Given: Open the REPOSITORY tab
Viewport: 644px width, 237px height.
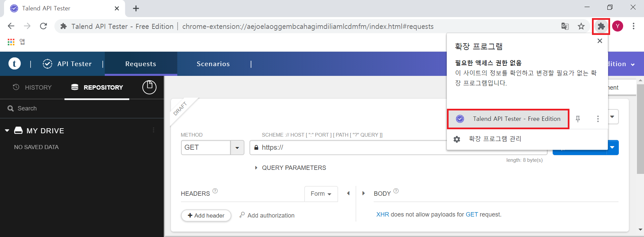Looking at the screenshot, I should point(97,87).
